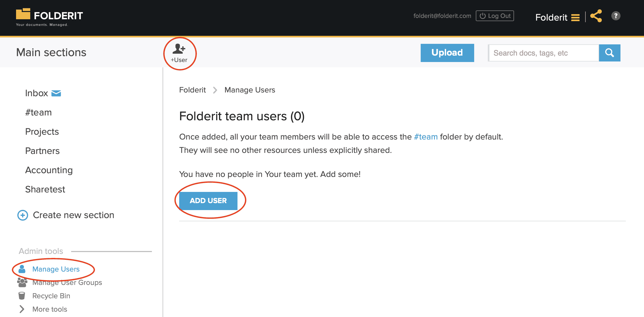Click folderit@folderit.com account email
644x317 pixels.
point(442,16)
